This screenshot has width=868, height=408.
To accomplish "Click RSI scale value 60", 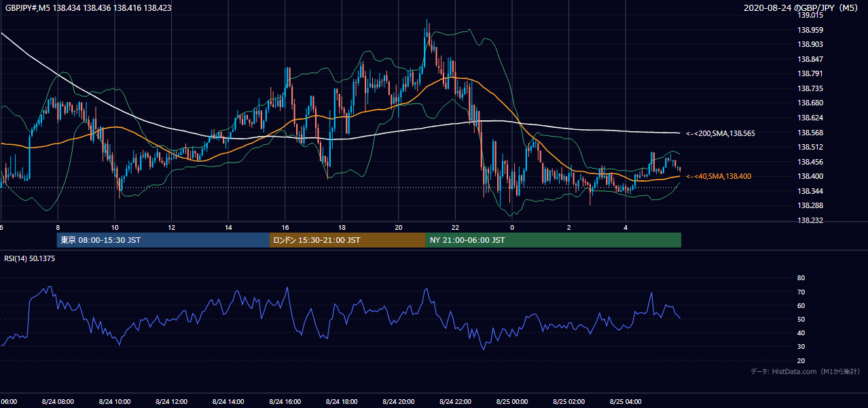I will pyautogui.click(x=801, y=305).
